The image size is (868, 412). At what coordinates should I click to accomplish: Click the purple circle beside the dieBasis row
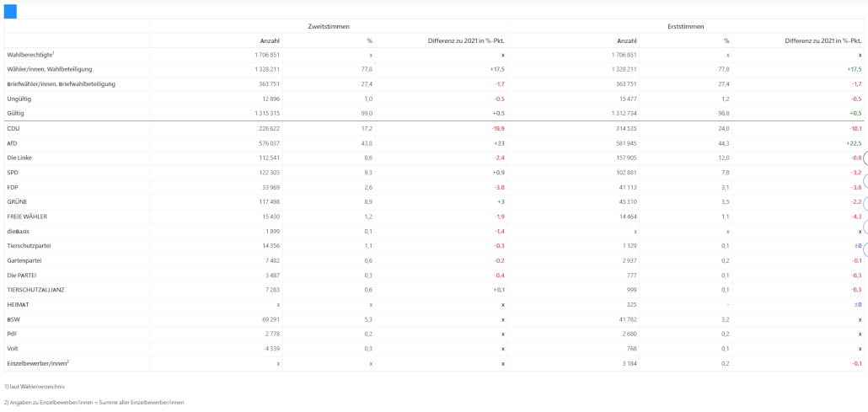(865, 227)
